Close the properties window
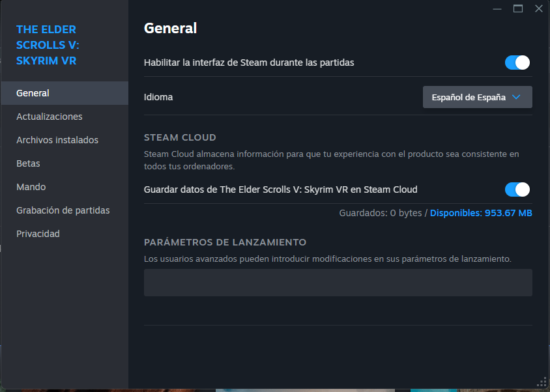The width and height of the screenshot is (550, 392). [539, 8]
